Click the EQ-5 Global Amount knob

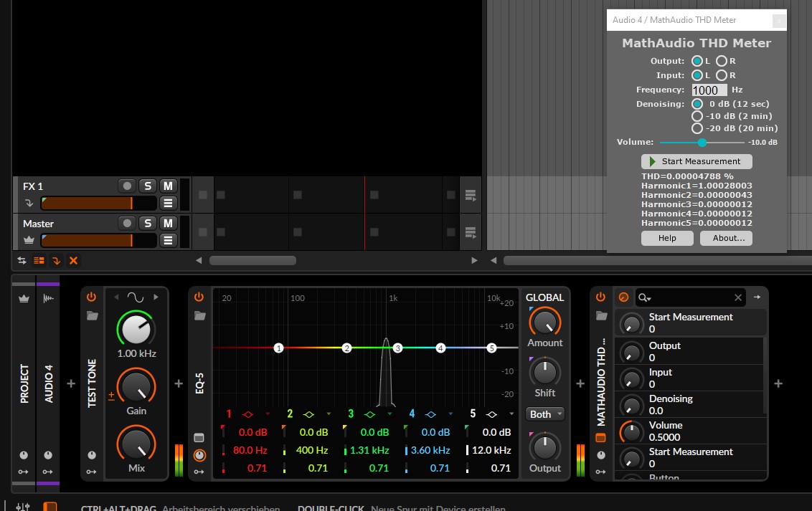[544, 323]
